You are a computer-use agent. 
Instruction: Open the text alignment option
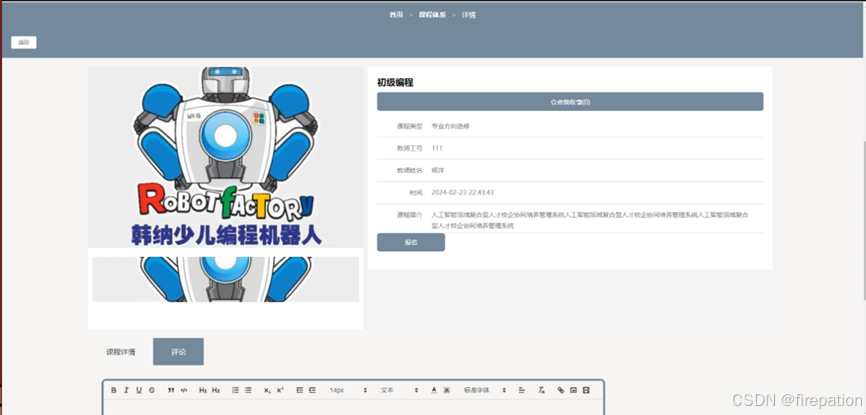tap(521, 390)
